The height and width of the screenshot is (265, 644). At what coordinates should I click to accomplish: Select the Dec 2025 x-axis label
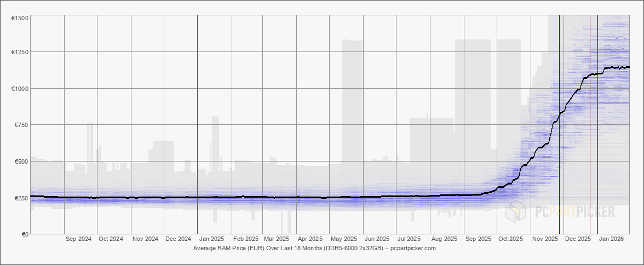[578, 239]
